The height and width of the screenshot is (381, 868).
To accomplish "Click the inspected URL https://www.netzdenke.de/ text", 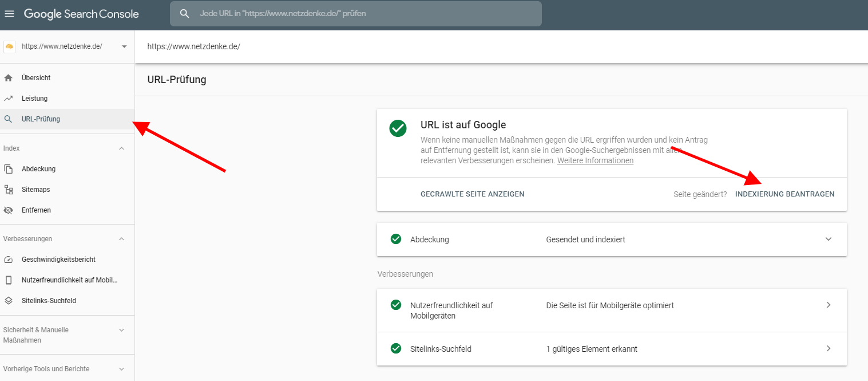I will [193, 47].
